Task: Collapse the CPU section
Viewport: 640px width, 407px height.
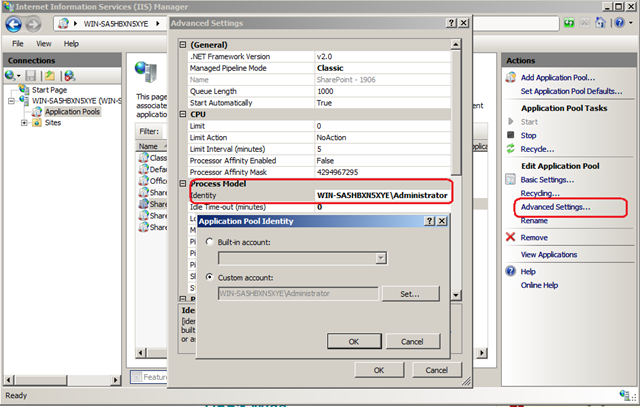Action: tap(183, 114)
